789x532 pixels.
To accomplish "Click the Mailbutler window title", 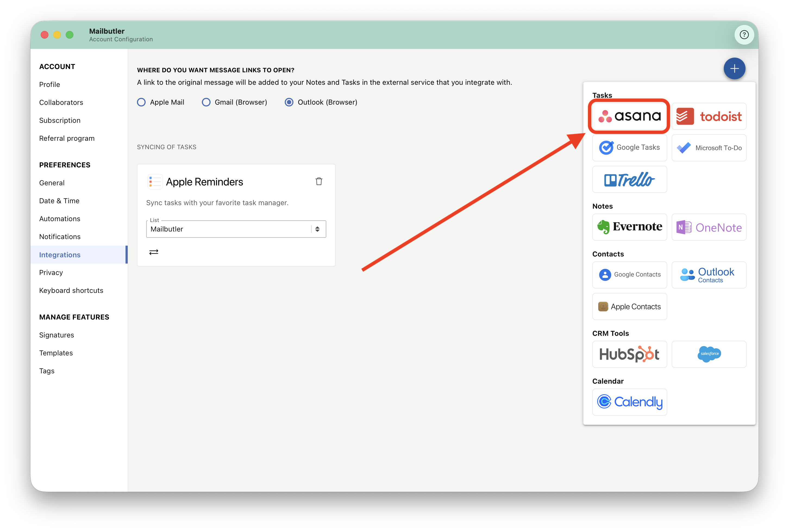I will (107, 31).
